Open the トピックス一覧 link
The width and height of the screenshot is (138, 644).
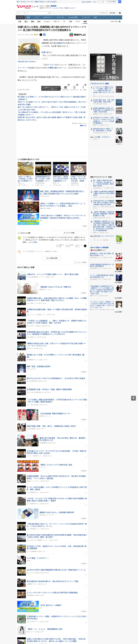pyautogui.click(x=115, y=21)
